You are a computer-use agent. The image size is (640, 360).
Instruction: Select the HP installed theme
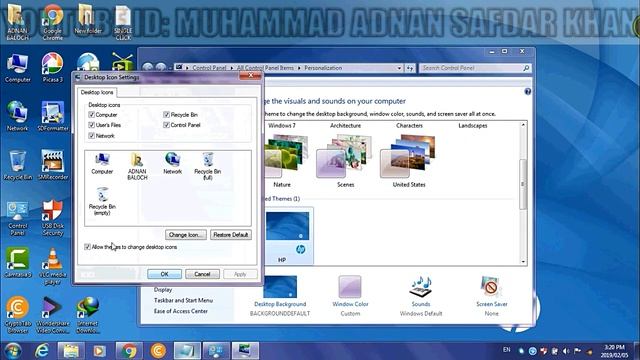(288, 235)
